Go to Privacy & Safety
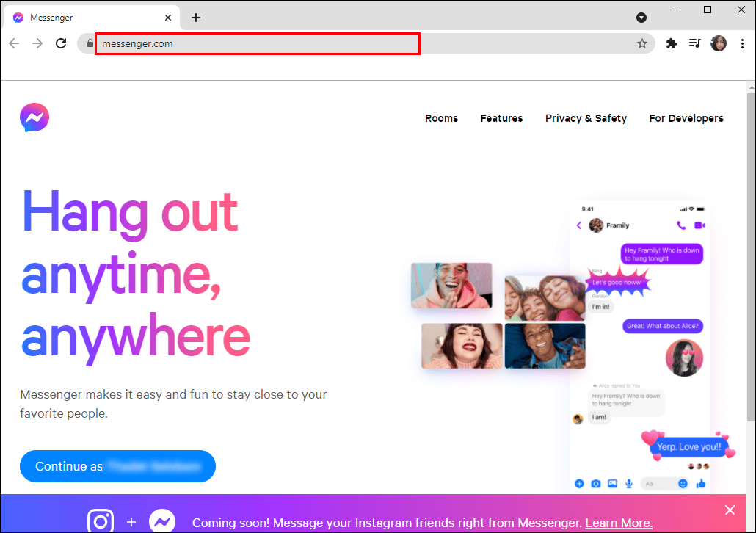Viewport: 756px width, 533px height. (x=586, y=118)
